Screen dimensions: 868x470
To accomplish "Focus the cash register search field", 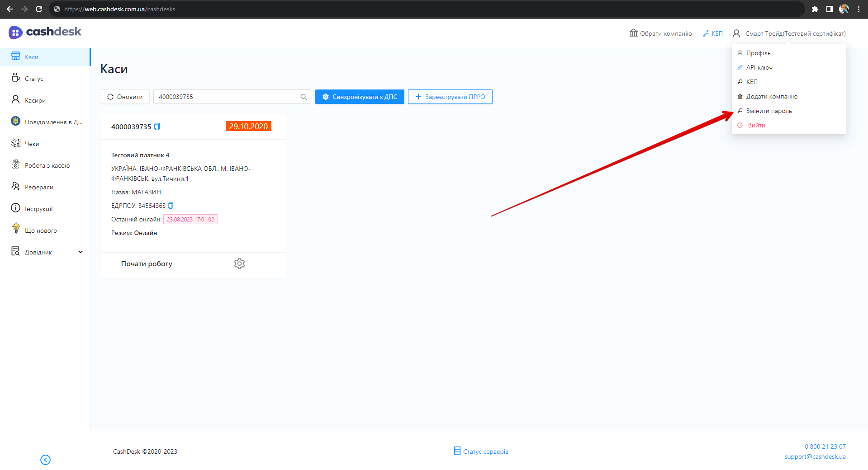I will click(x=225, y=97).
